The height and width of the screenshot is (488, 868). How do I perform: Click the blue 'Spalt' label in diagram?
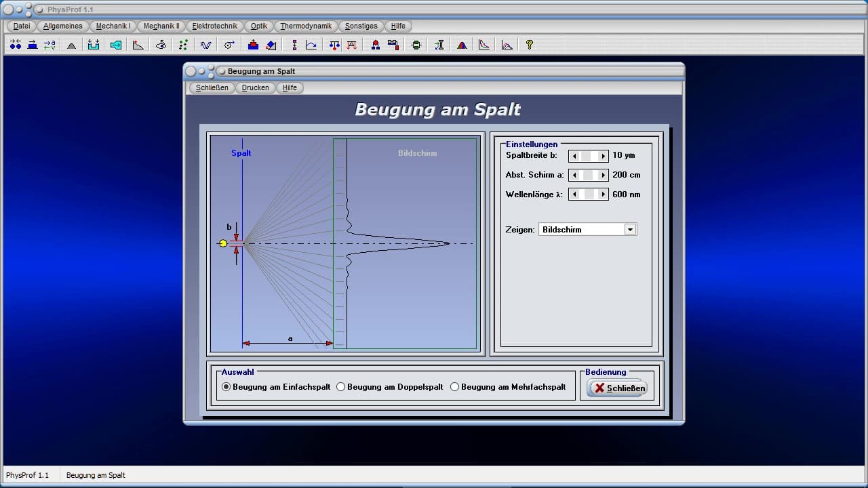tap(241, 153)
